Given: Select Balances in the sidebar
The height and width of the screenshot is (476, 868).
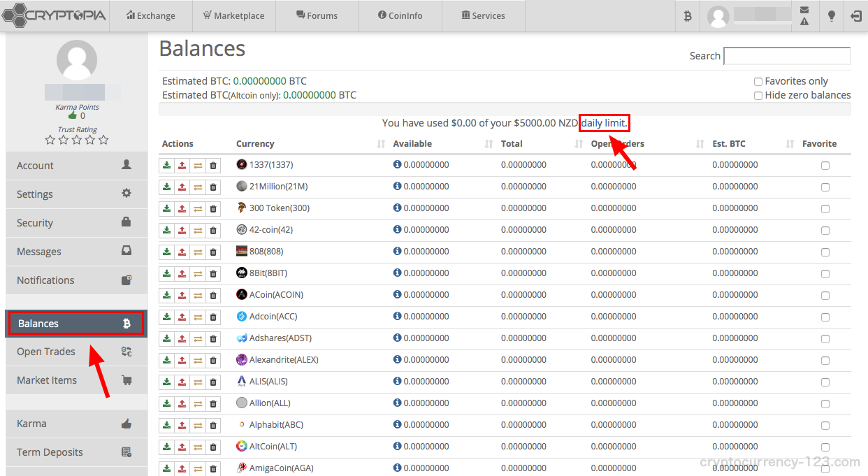Looking at the screenshot, I should point(77,324).
